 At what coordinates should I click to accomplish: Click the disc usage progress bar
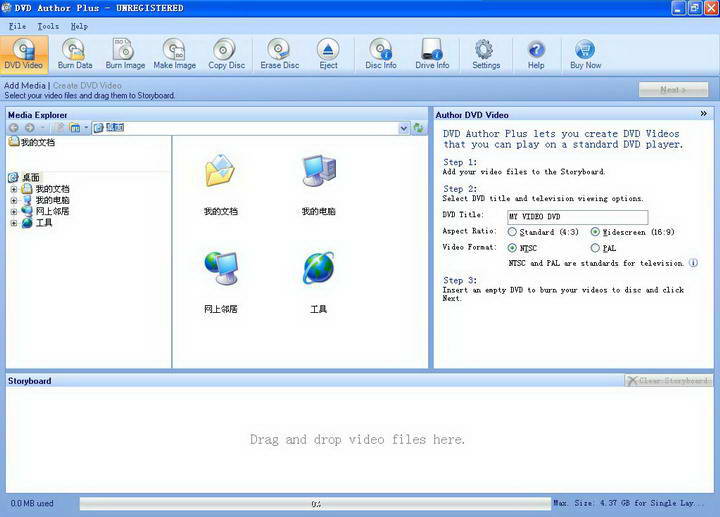click(x=315, y=504)
